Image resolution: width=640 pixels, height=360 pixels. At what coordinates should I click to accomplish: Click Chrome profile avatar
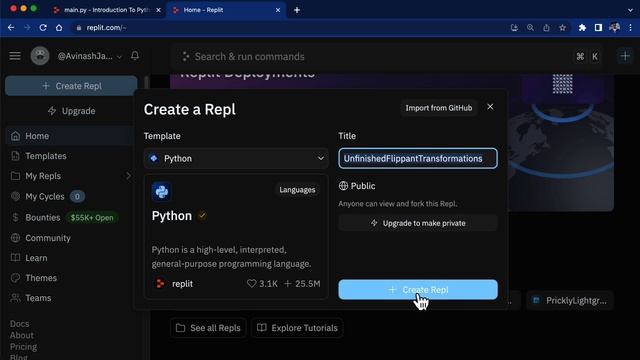point(614,28)
